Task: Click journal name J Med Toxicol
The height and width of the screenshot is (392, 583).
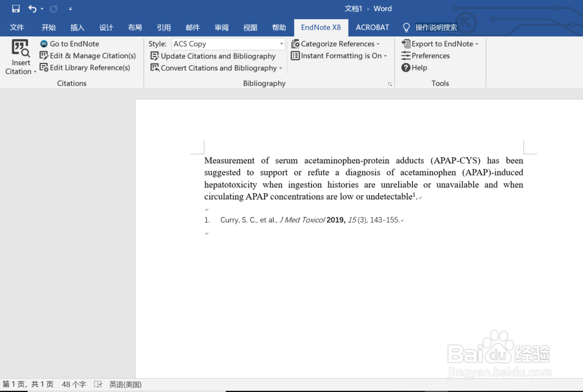Action: coord(302,220)
